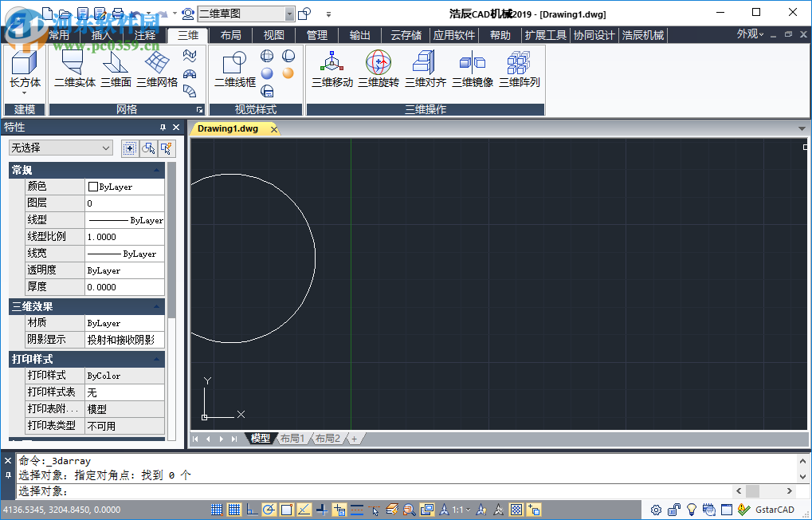Click the 快速选择 button in Properties panel
The width and height of the screenshot is (812, 520).
click(x=167, y=148)
